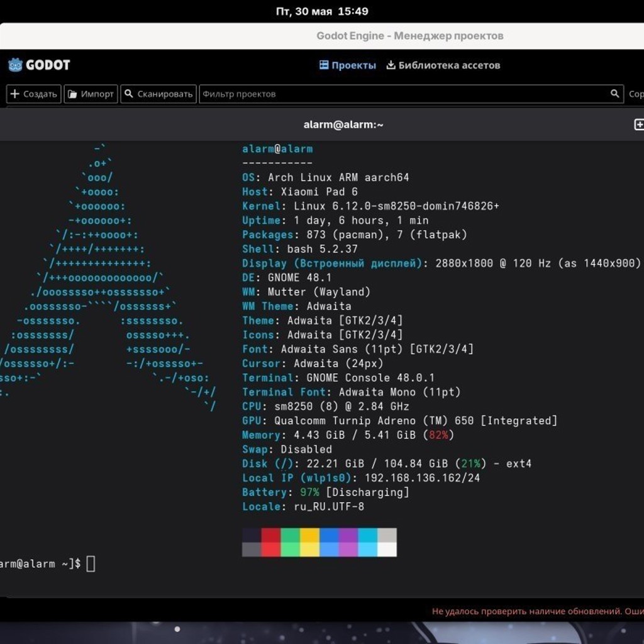The height and width of the screenshot is (644, 644).
Task: Click the Disk usage 21% value
Action: coord(470,464)
